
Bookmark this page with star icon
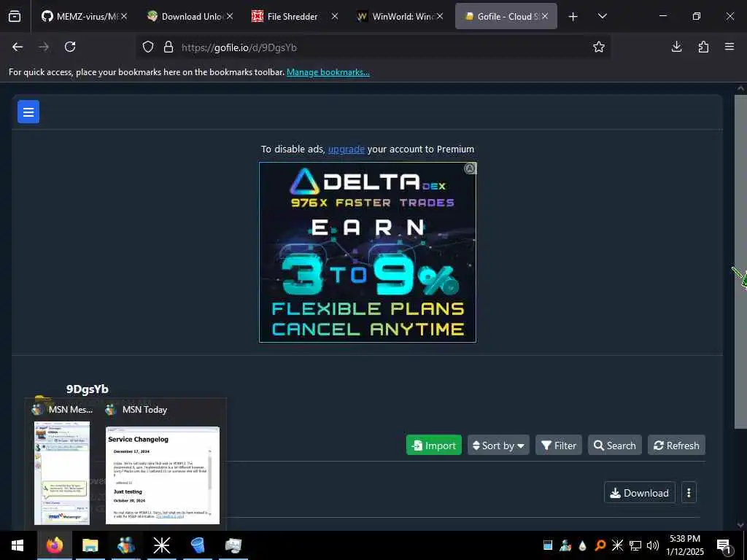click(x=599, y=47)
